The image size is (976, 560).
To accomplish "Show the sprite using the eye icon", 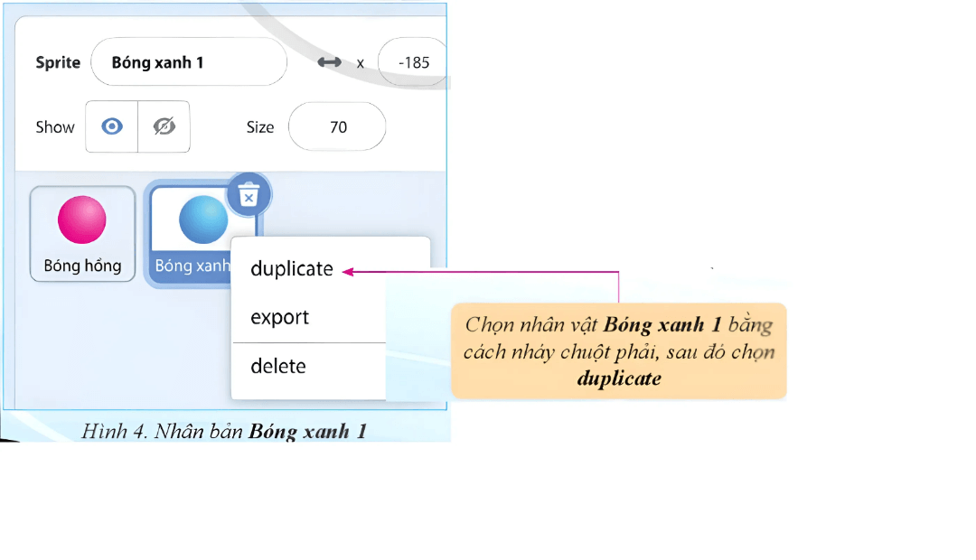I will (x=112, y=126).
